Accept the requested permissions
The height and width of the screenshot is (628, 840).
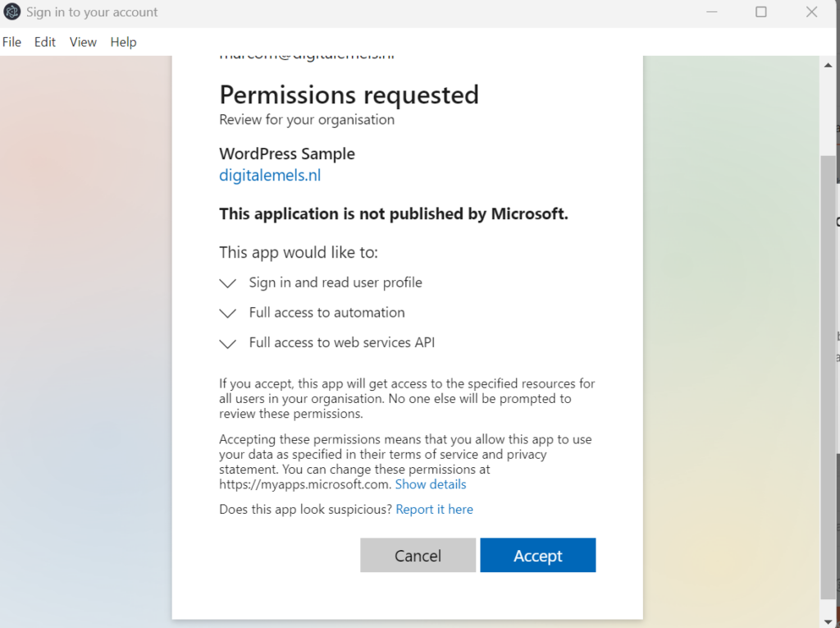pos(538,555)
